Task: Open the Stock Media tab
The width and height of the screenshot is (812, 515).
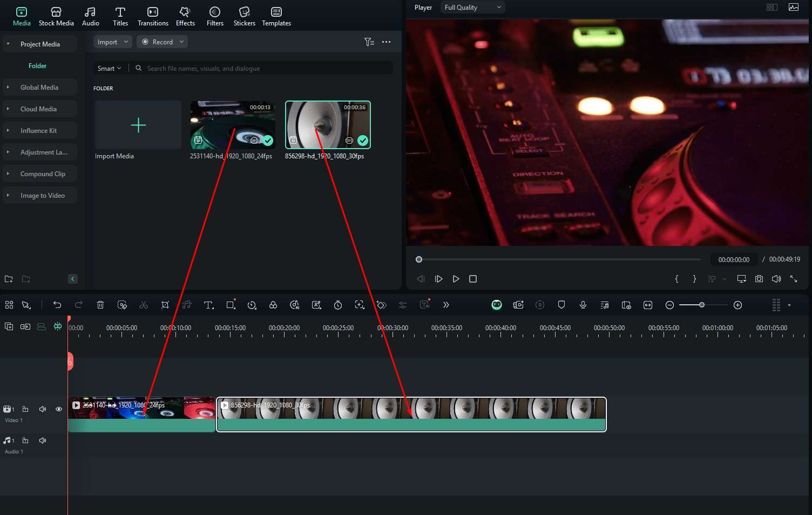Action: click(56, 16)
